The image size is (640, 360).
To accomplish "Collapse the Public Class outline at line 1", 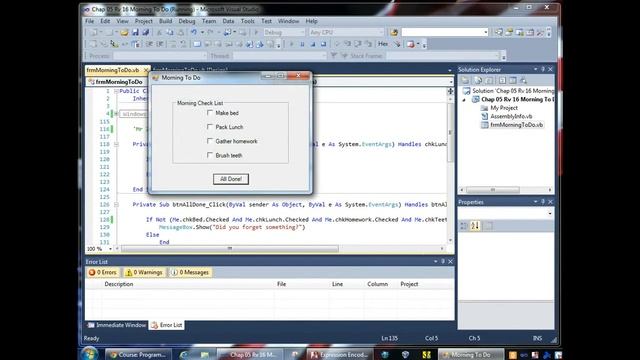I will click(116, 91).
